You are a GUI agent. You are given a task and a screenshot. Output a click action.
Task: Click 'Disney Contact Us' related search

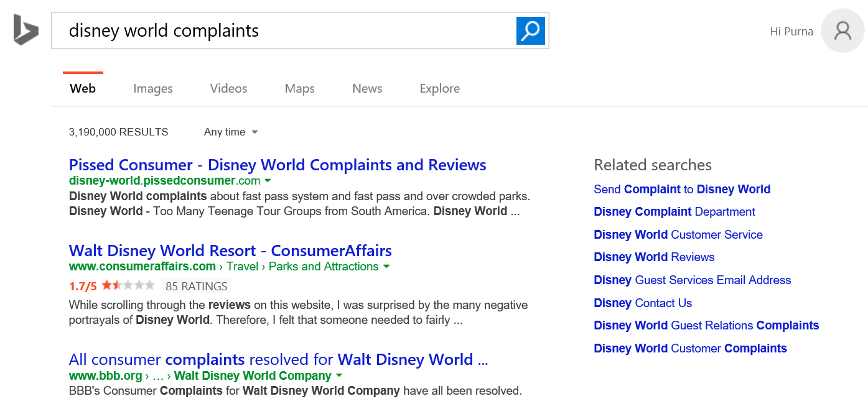coord(643,303)
